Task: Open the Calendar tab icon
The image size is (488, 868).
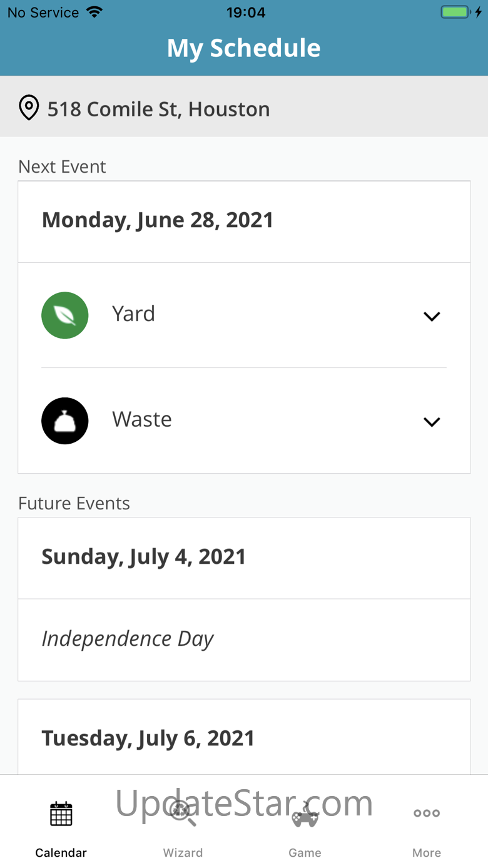Action: pyautogui.click(x=61, y=814)
